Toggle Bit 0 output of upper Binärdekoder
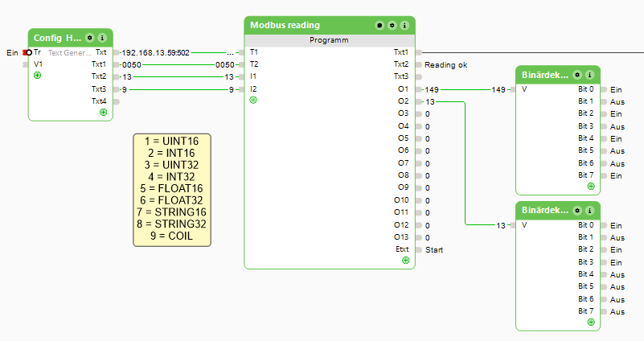Image resolution: width=644 pixels, height=341 pixels. 603,89
